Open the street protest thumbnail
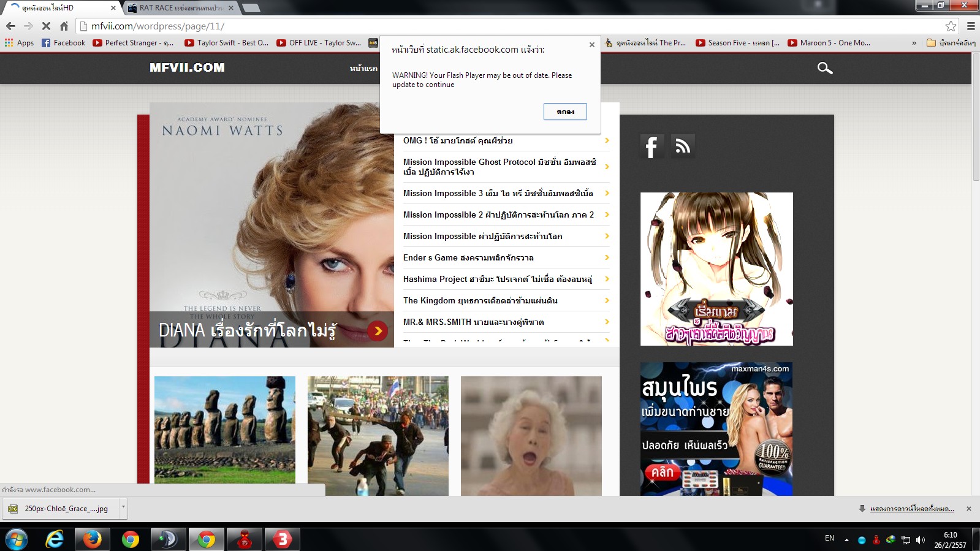Screen dimensions: 980x551 coord(378,436)
